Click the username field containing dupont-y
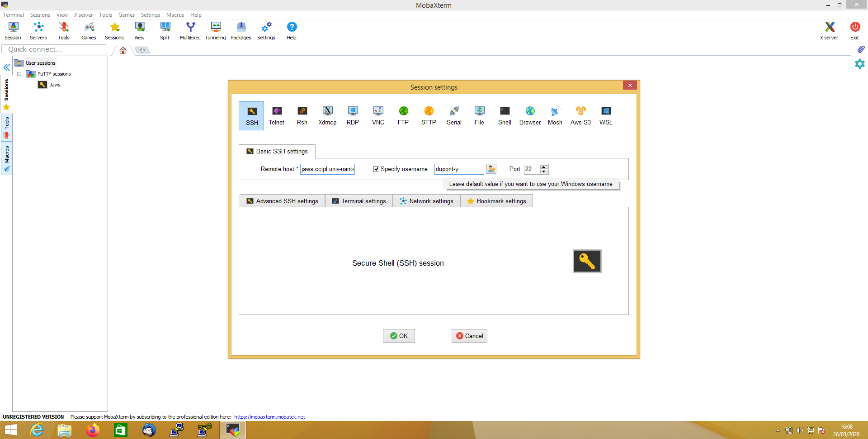The height and width of the screenshot is (439, 868). click(x=459, y=169)
